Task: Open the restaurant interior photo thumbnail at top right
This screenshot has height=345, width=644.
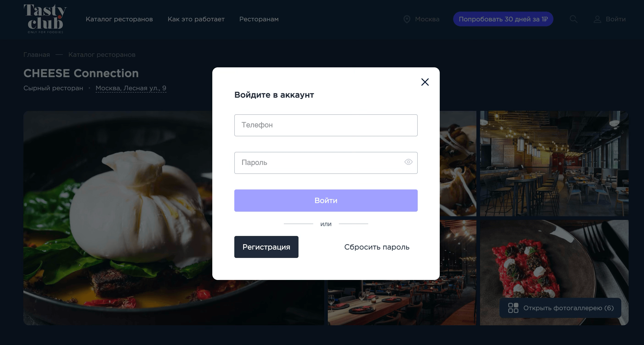Action: pos(554,163)
